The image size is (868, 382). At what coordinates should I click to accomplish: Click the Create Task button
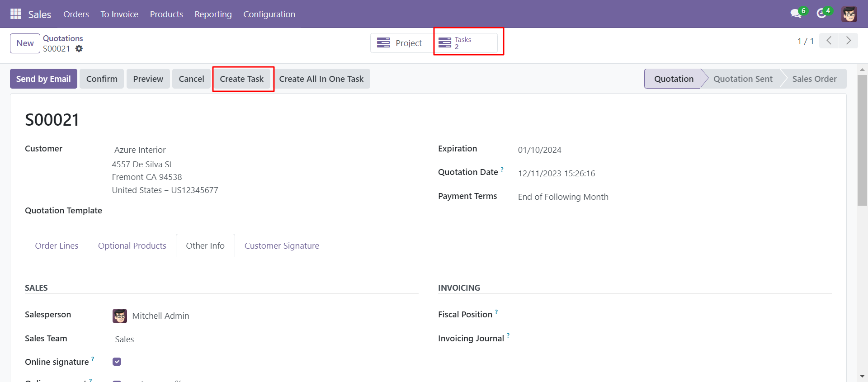[242, 79]
